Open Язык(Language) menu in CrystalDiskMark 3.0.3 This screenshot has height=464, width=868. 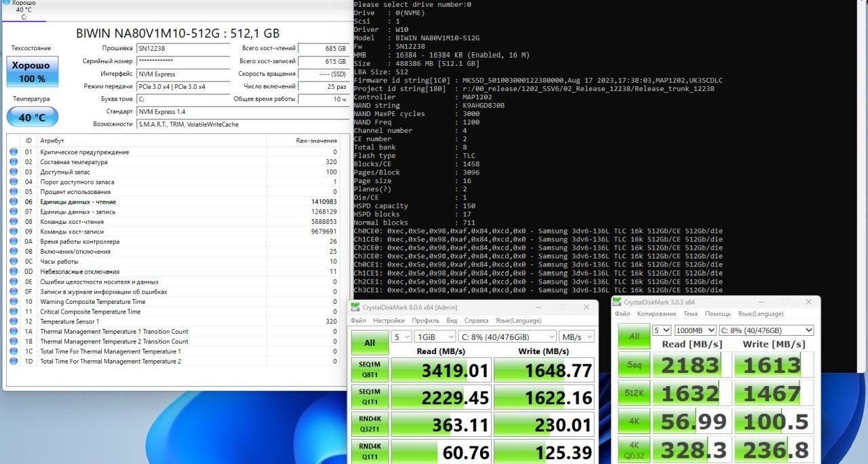point(760,314)
